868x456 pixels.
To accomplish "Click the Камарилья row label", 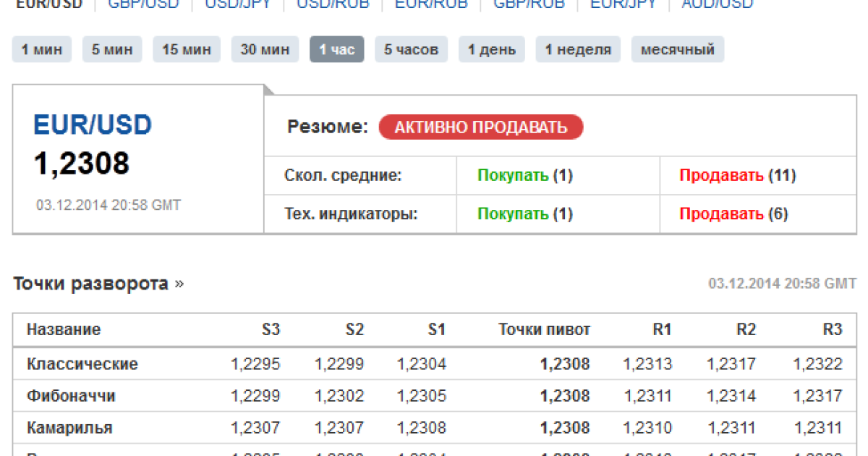I will [69, 428].
